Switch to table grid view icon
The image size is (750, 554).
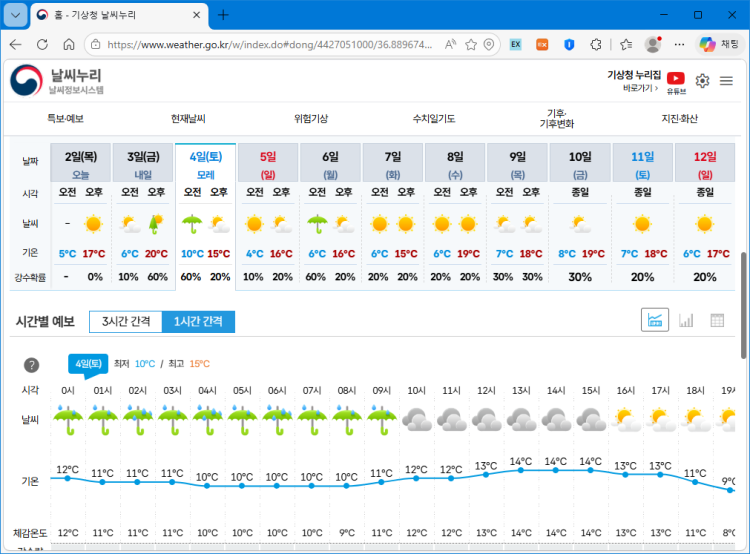(717, 320)
